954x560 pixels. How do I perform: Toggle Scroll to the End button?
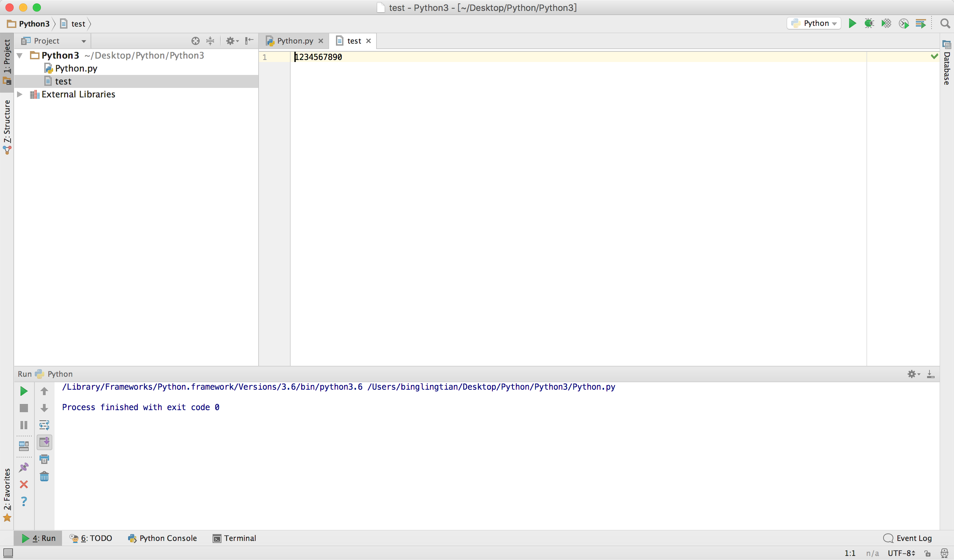coord(44,442)
